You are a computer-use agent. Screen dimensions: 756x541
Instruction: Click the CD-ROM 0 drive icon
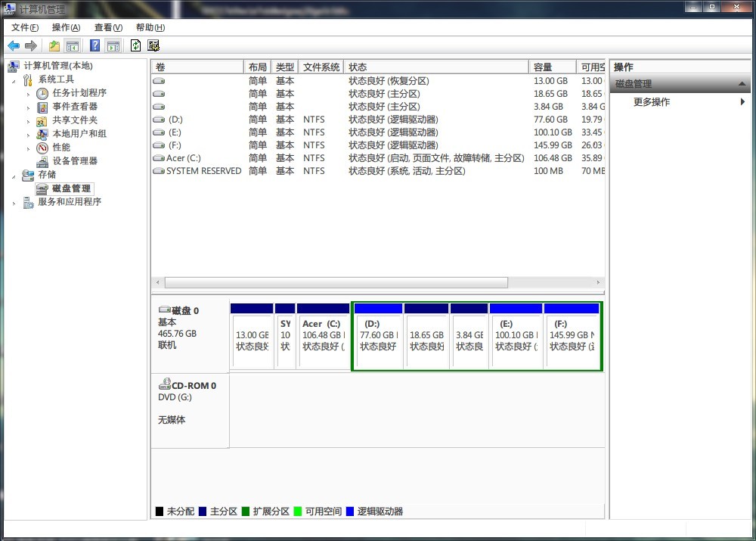click(x=165, y=384)
